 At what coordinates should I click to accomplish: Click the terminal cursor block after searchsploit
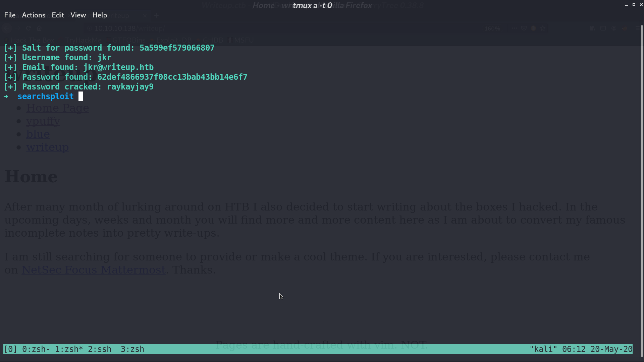tap(81, 97)
